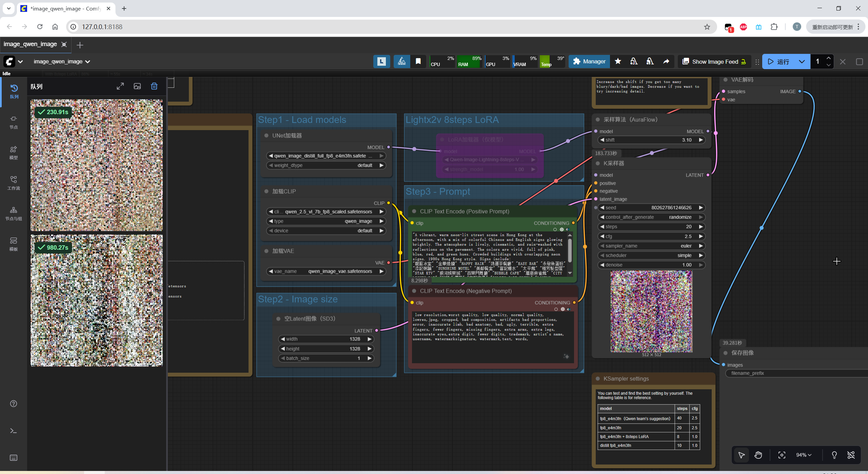This screenshot has width=868, height=474.
Task: Open the queue history sidebar icon
Action: pos(14,91)
